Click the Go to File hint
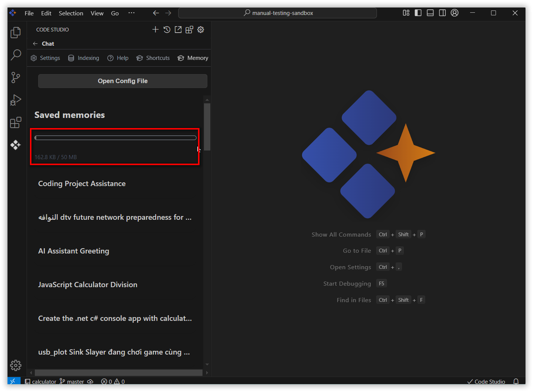 tap(357, 251)
